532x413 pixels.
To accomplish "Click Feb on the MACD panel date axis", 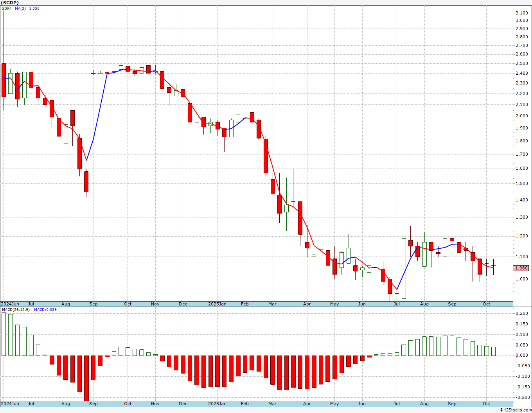I will click(245, 404).
